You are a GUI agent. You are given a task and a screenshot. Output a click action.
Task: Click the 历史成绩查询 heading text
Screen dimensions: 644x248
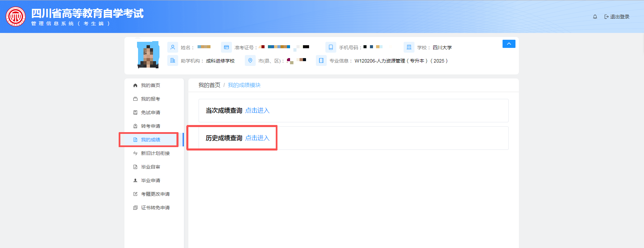point(224,138)
